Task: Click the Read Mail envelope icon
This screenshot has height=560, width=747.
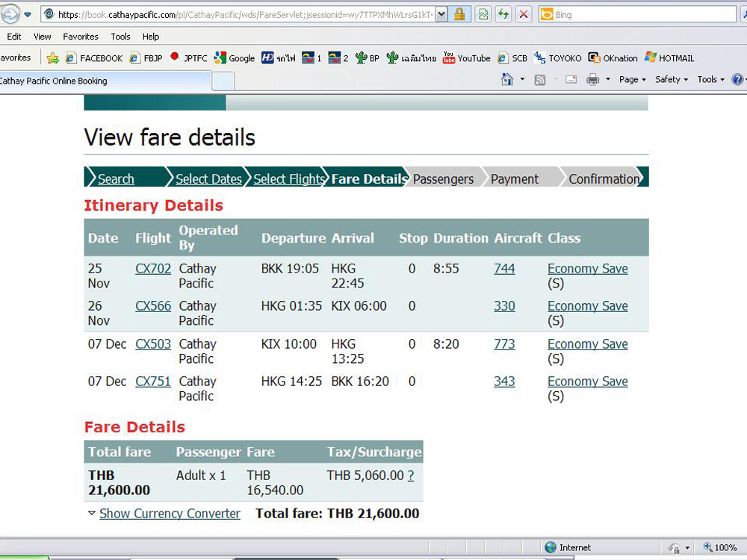Action: pos(571,80)
